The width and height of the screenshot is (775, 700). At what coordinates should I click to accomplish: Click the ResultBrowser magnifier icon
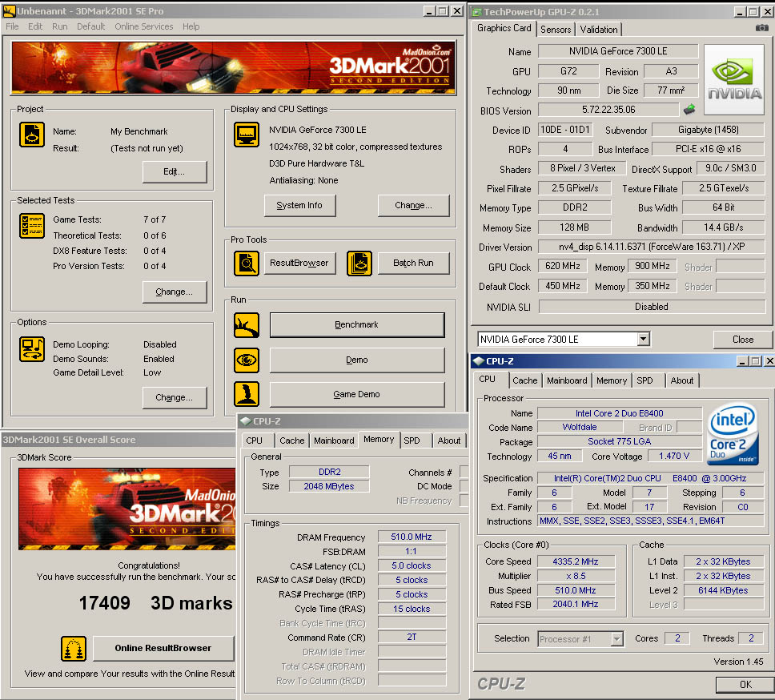pyautogui.click(x=246, y=263)
